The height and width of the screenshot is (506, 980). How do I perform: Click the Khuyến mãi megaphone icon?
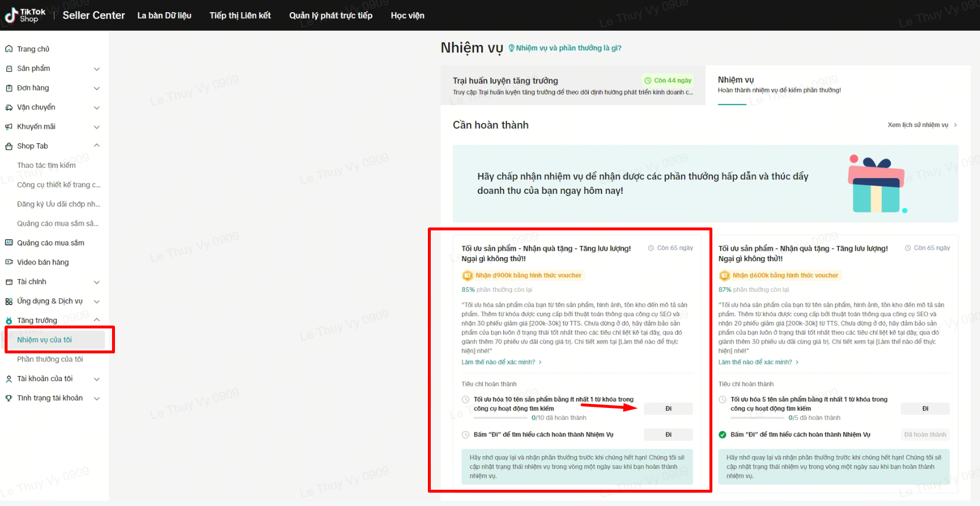coord(9,126)
